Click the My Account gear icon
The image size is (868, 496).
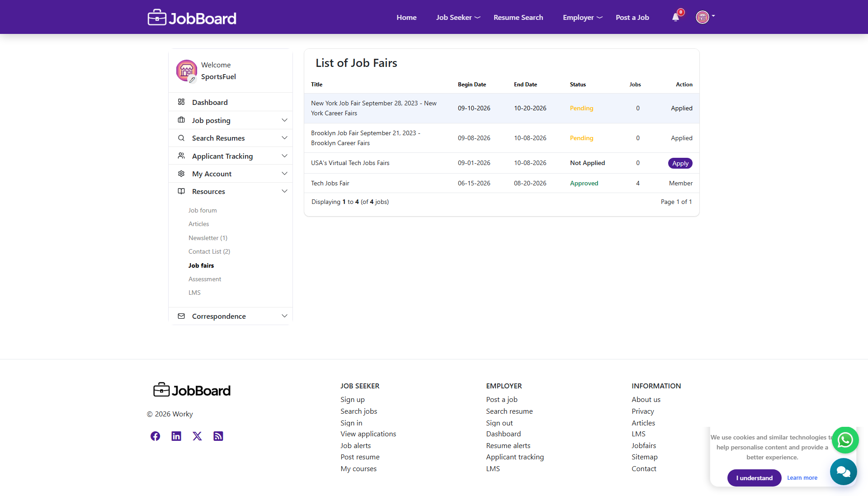(181, 174)
